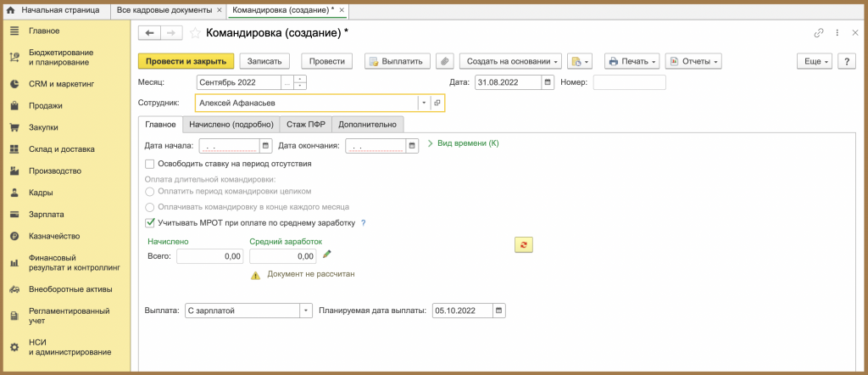The image size is (868, 375).
Task: Select Оплачивать командировку в конце каждого месяца
Action: [x=149, y=207]
